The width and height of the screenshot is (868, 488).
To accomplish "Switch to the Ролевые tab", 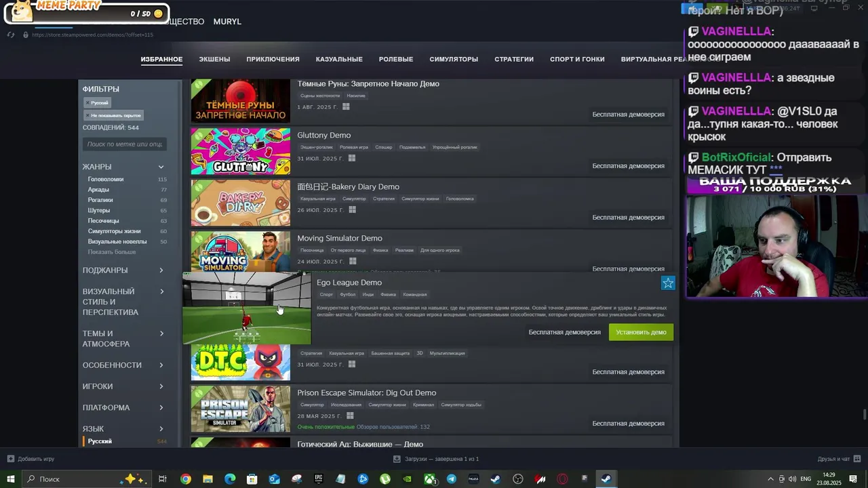I will pyautogui.click(x=396, y=59).
